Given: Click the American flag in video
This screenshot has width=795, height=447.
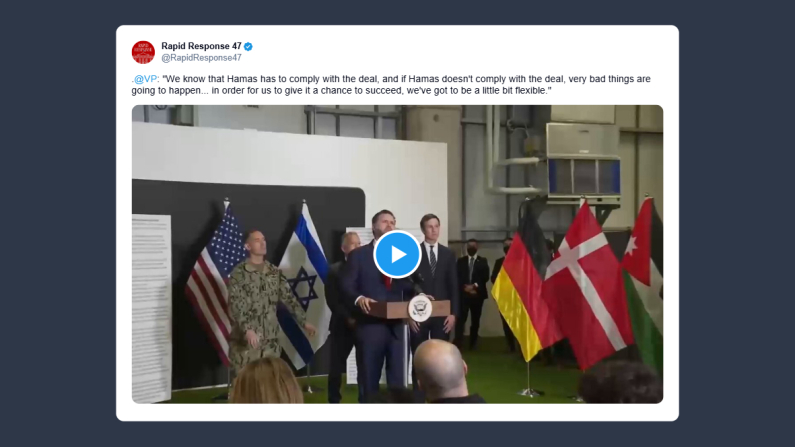Looking at the screenshot, I should (214, 281).
